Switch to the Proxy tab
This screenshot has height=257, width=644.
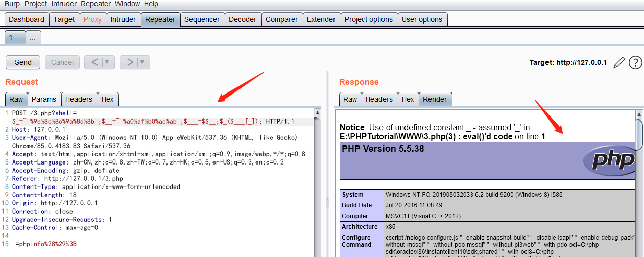coord(93,19)
